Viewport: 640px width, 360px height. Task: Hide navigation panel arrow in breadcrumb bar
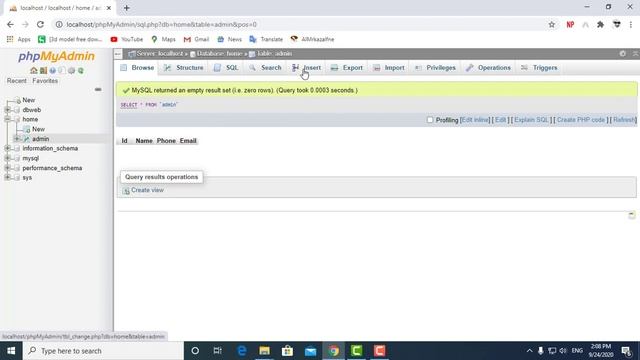click(x=118, y=53)
